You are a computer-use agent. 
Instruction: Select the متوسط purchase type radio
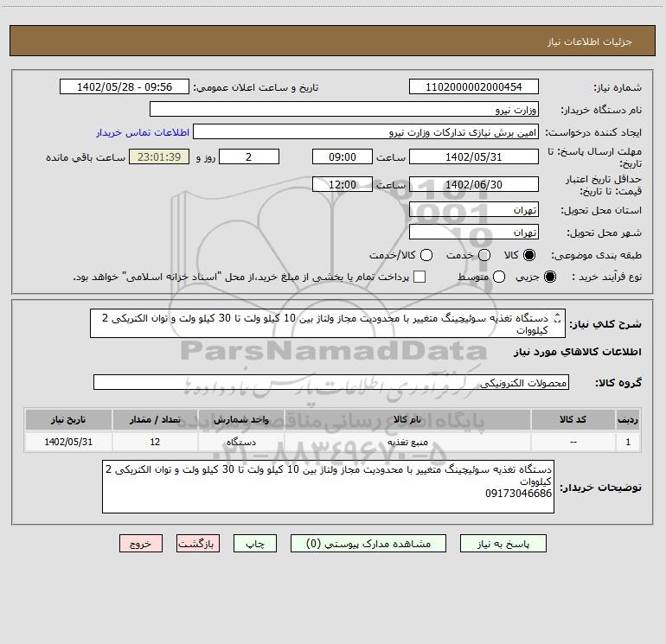(499, 277)
